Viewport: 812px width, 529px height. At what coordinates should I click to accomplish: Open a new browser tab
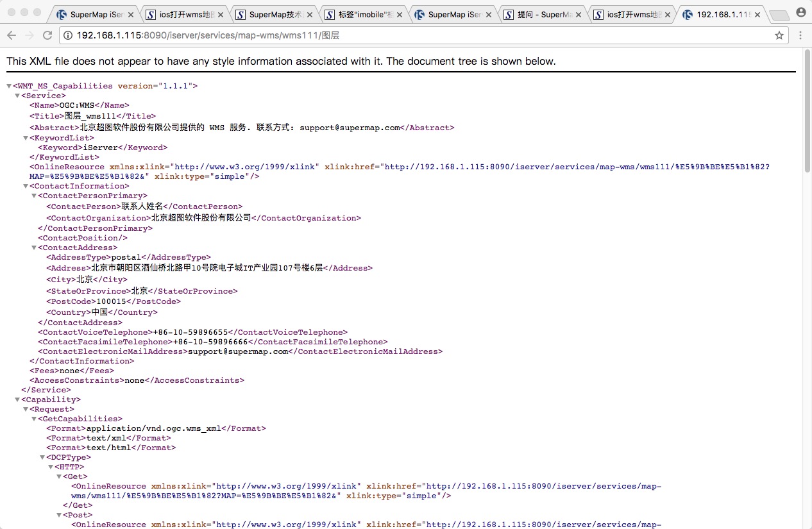coord(779,15)
